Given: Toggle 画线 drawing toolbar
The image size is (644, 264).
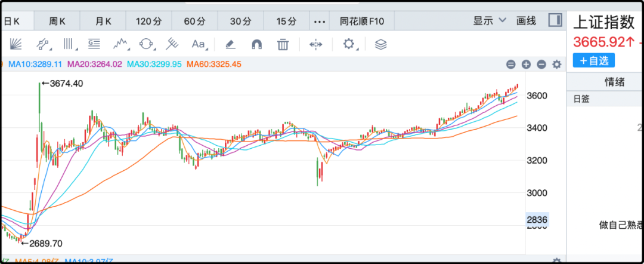Looking at the screenshot, I should click(526, 21).
